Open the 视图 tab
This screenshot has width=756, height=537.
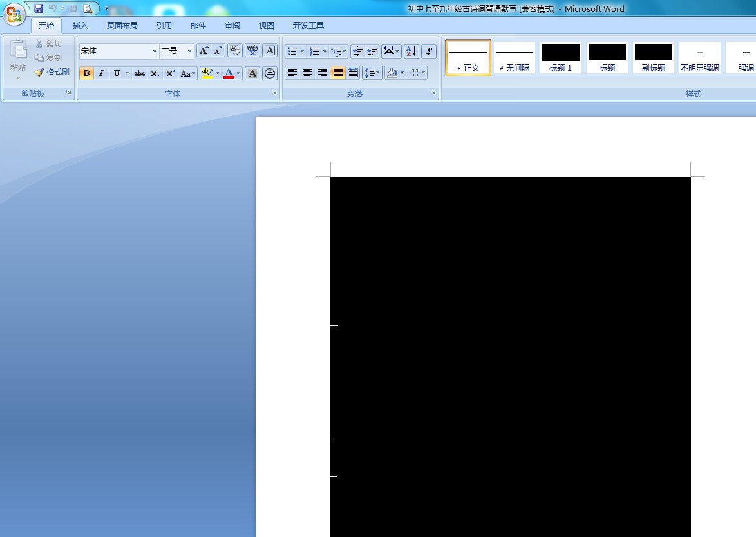point(266,26)
